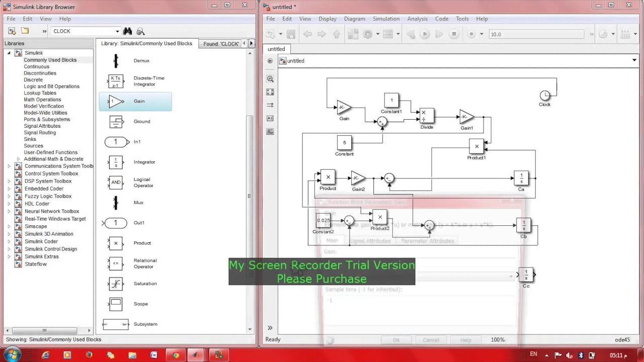Screen dimensions: 644x362
Task: Open the model path dropdown arrow
Action: (x=634, y=61)
